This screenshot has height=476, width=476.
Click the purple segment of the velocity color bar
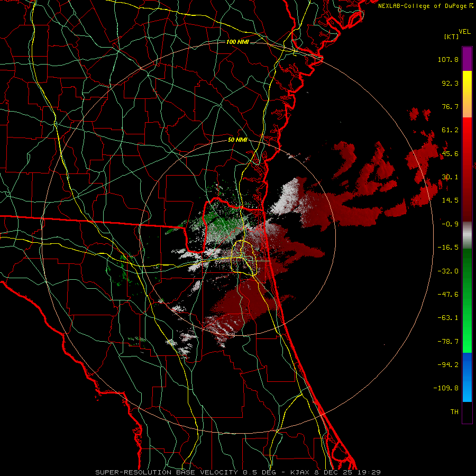click(467, 59)
